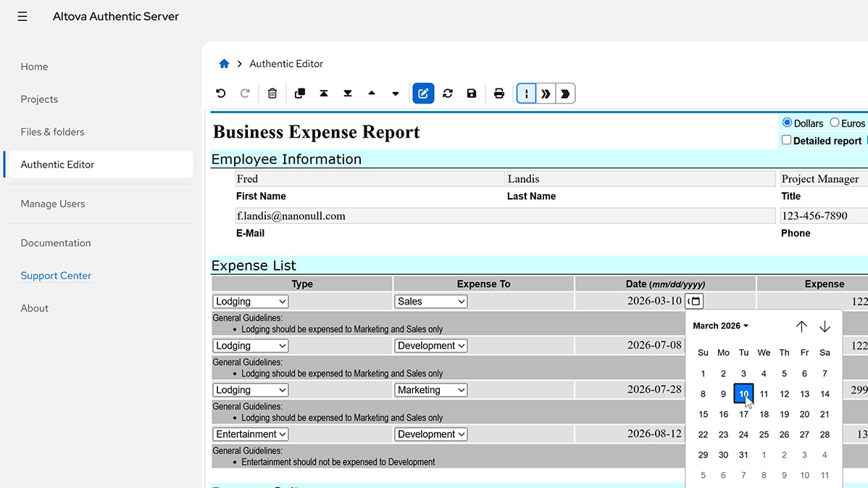Undo the last edit
Image resolution: width=868 pixels, height=488 pixels.
coord(221,94)
